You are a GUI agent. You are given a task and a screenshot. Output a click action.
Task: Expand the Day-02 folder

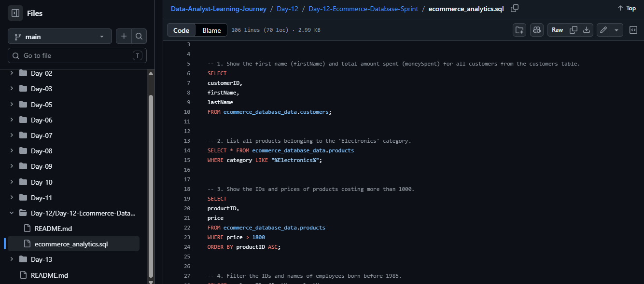pyautogui.click(x=42, y=73)
